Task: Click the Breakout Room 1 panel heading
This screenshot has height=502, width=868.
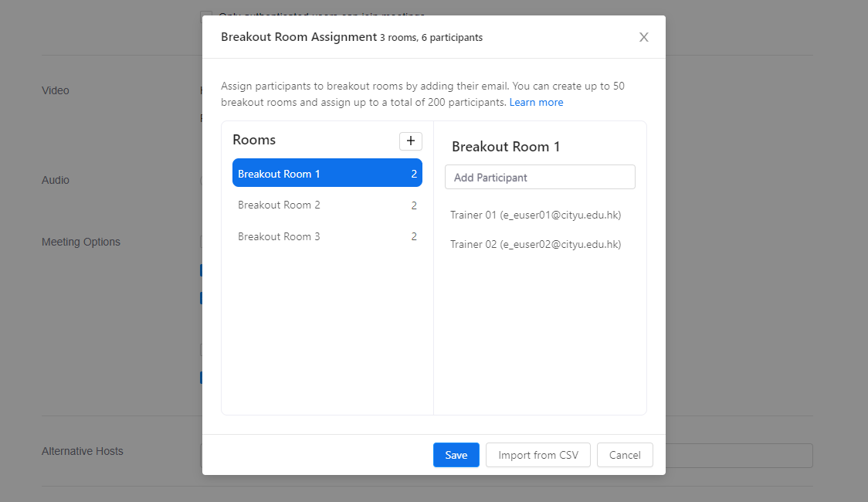Action: pyautogui.click(x=506, y=147)
